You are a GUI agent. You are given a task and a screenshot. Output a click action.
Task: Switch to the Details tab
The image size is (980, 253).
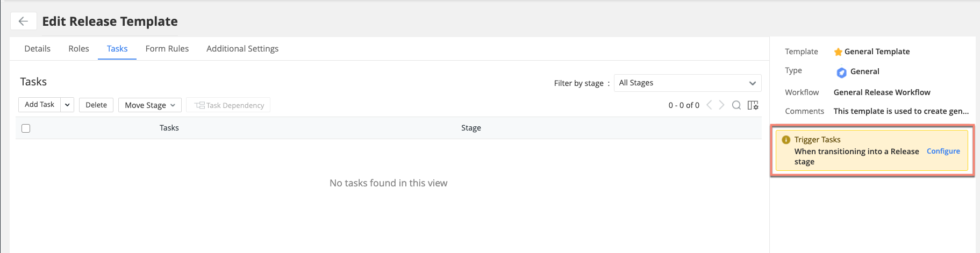[38, 49]
